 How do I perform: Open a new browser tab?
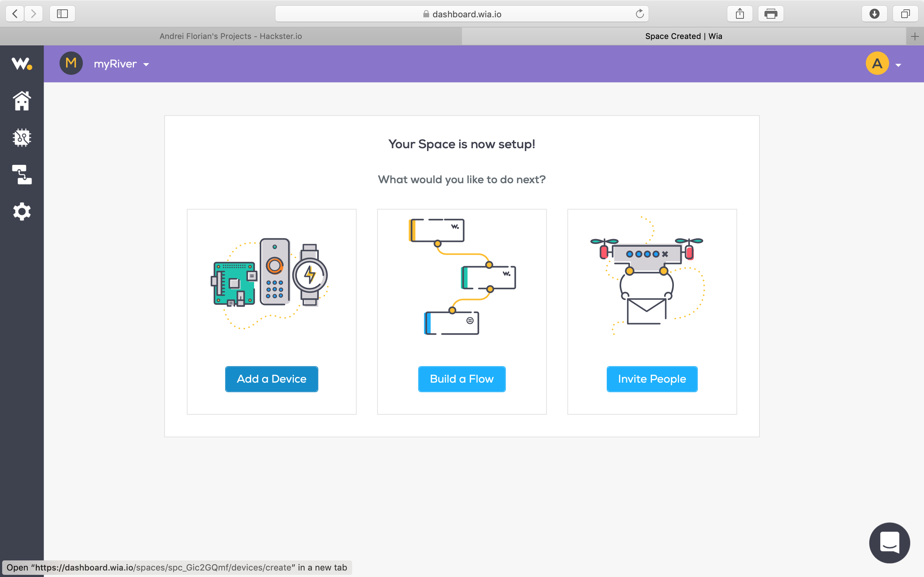(915, 36)
